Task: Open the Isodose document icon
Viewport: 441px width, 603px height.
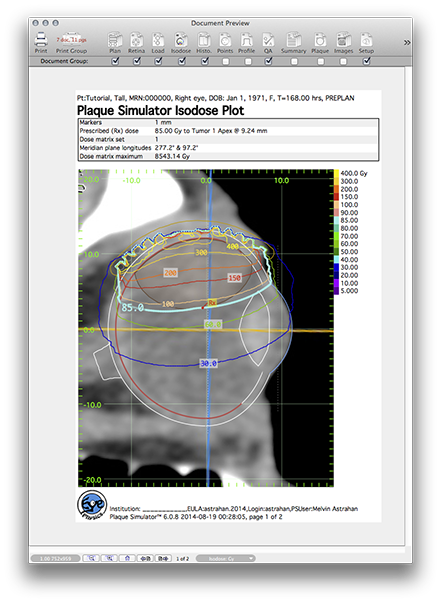Action: point(180,40)
